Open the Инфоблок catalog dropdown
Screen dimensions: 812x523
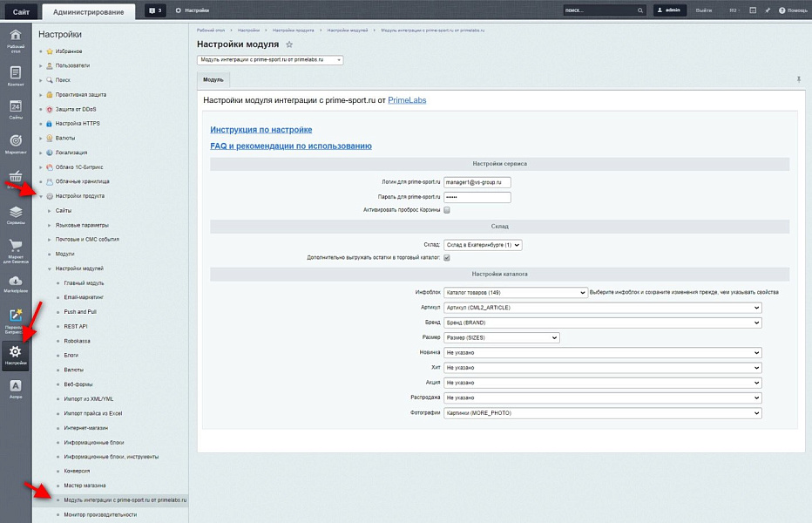click(x=515, y=293)
